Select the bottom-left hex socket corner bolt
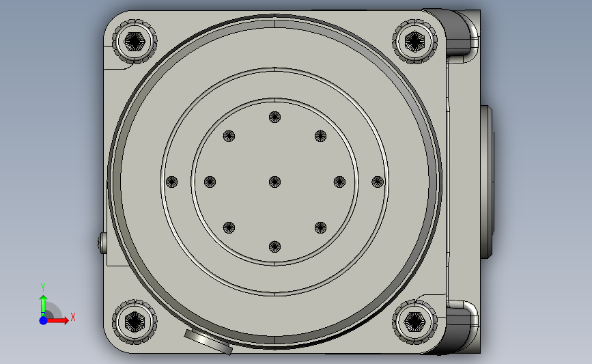 pyautogui.click(x=135, y=322)
